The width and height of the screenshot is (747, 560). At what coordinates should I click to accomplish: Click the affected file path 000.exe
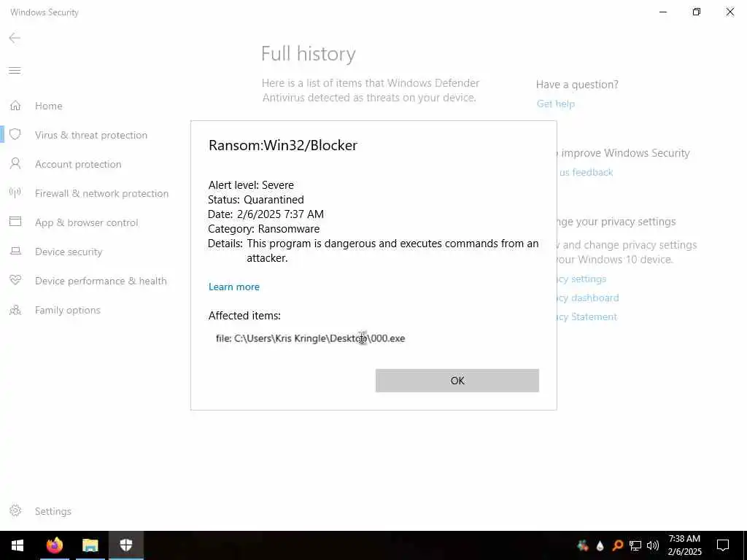310,338
